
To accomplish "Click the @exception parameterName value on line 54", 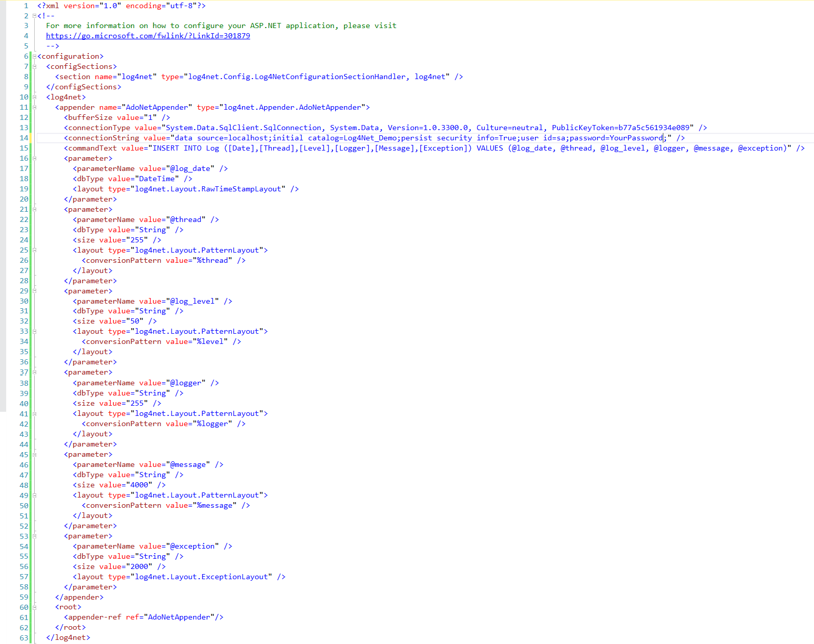I will [x=193, y=546].
